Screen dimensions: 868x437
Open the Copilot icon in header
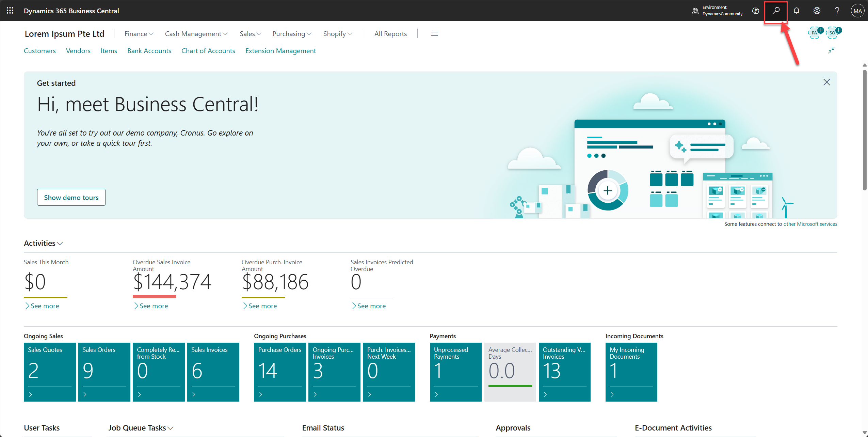coord(755,11)
